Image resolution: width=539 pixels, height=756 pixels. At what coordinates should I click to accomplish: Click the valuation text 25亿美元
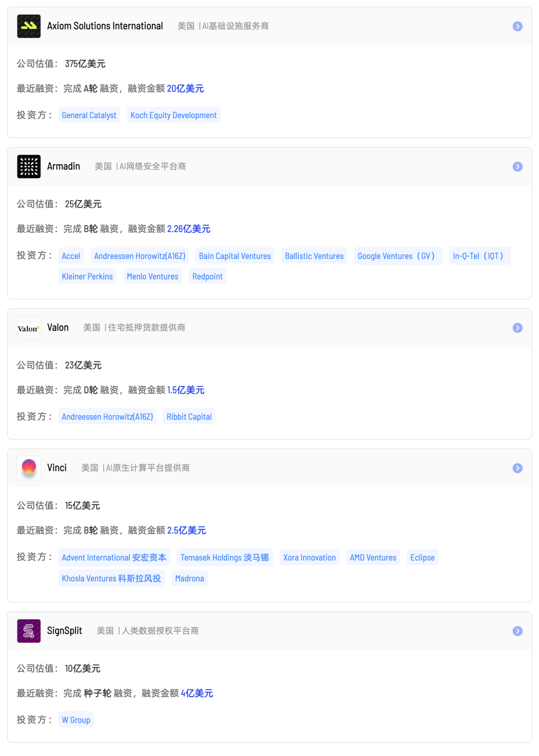83,204
